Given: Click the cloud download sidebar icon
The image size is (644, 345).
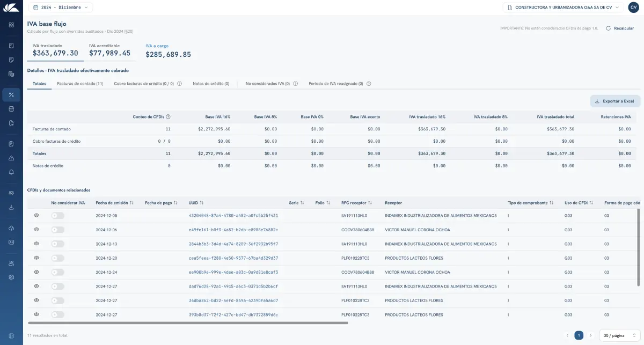Looking at the screenshot, I should 11,228.
